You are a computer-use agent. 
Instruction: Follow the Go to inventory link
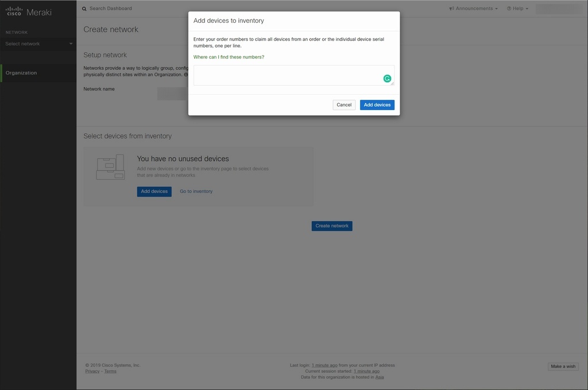coord(196,192)
